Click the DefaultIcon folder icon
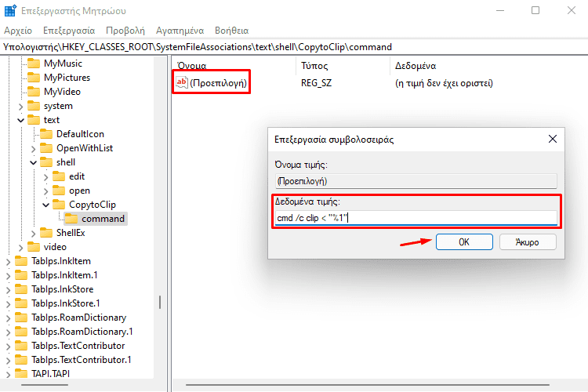Screen dimensions: 588x392 (x=46, y=134)
